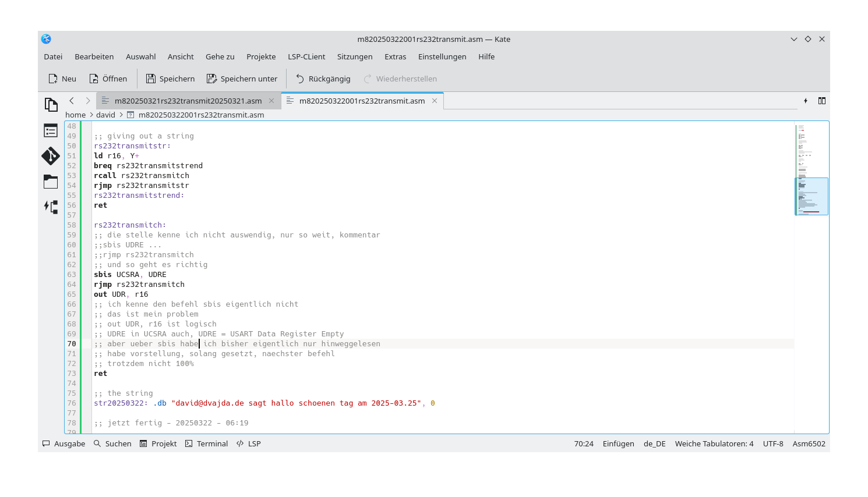Open the Filesystem browser sidebar panel

click(51, 181)
